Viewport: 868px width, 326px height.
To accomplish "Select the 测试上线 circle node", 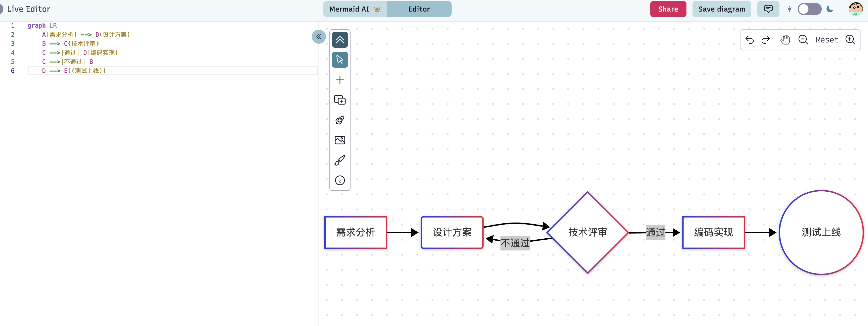I will coord(821,233).
